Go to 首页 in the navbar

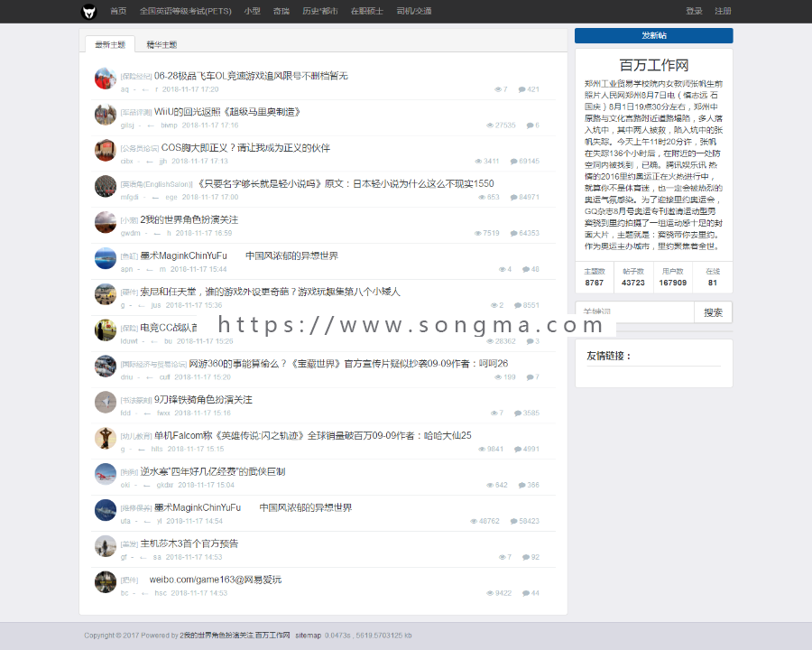118,11
